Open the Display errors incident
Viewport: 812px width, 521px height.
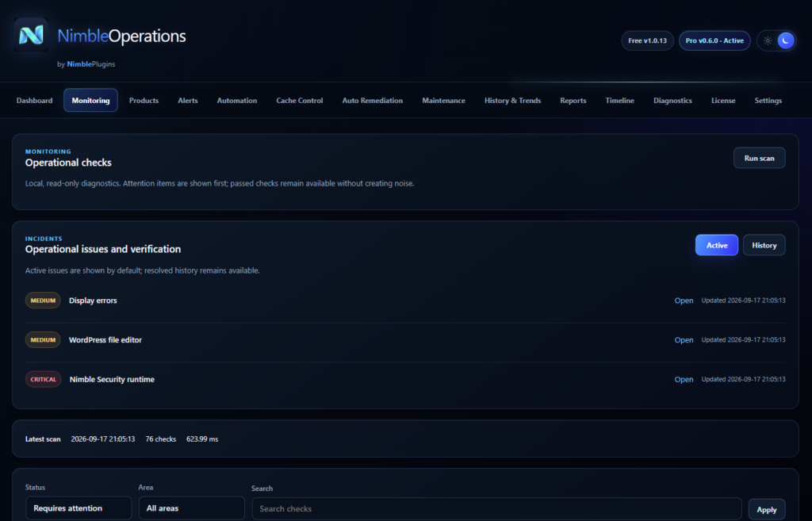[684, 301]
